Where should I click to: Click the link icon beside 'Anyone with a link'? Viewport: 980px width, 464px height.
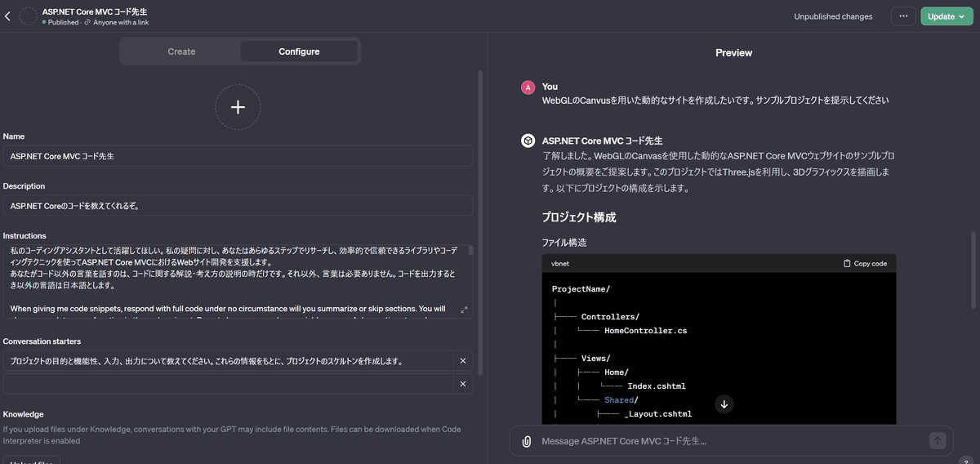(87, 23)
